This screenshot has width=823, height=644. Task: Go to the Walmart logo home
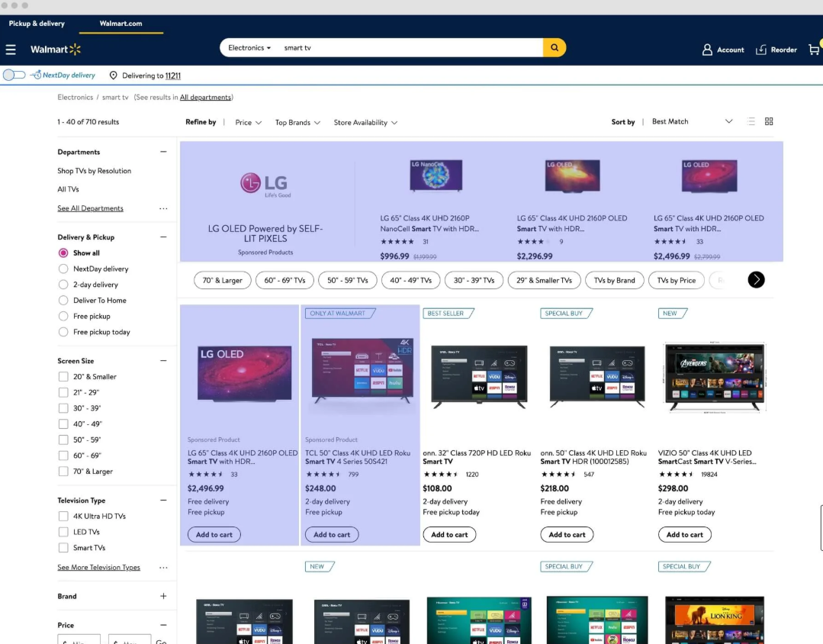click(56, 50)
